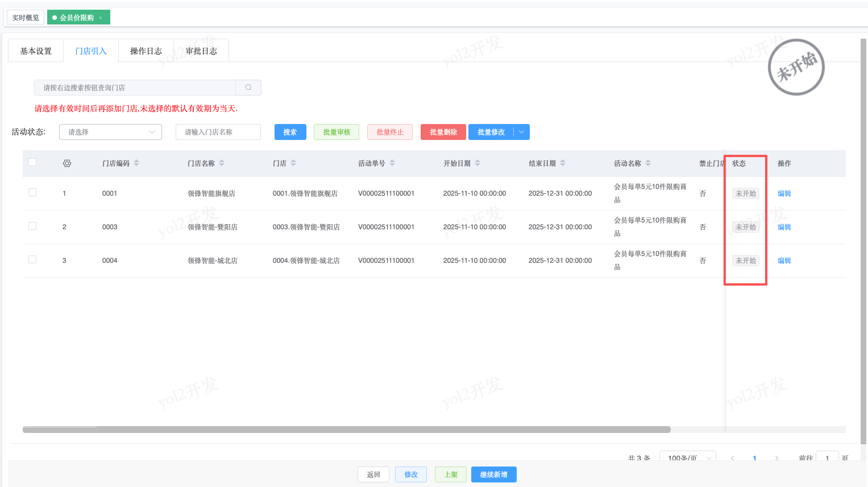The height and width of the screenshot is (487, 868).
Task: Open the page size 100条/页 selector
Action: pyautogui.click(x=687, y=457)
